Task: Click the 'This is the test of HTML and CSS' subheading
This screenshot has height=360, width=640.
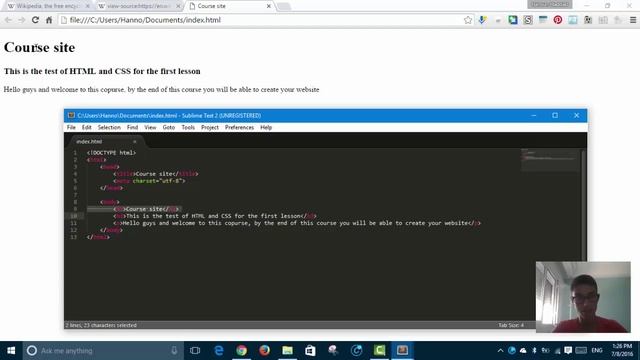Action: click(x=102, y=71)
